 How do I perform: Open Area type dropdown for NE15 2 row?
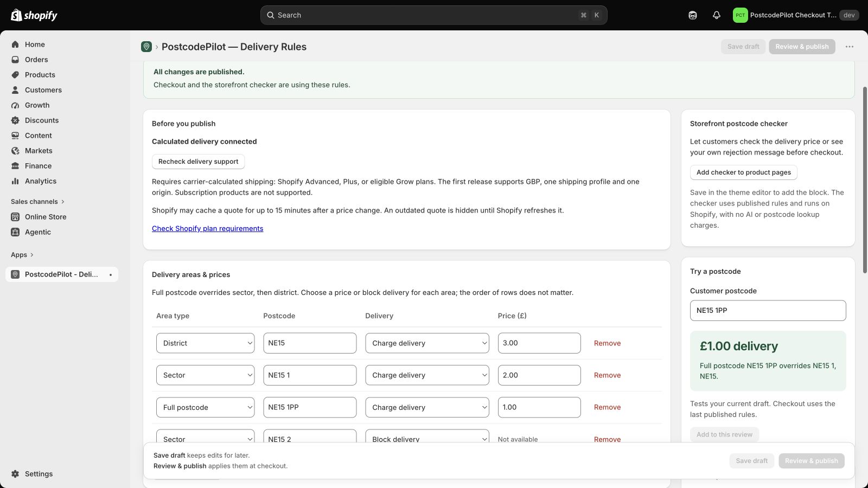coord(205,436)
